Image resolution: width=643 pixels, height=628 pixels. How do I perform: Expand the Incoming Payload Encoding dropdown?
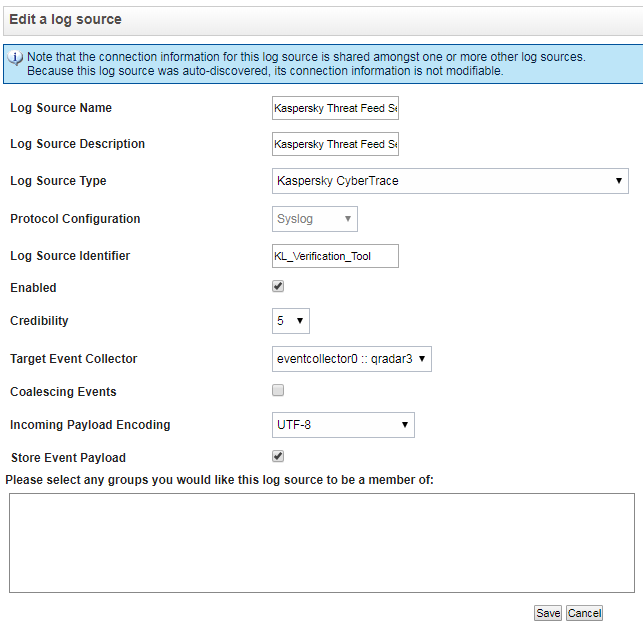pyautogui.click(x=343, y=425)
